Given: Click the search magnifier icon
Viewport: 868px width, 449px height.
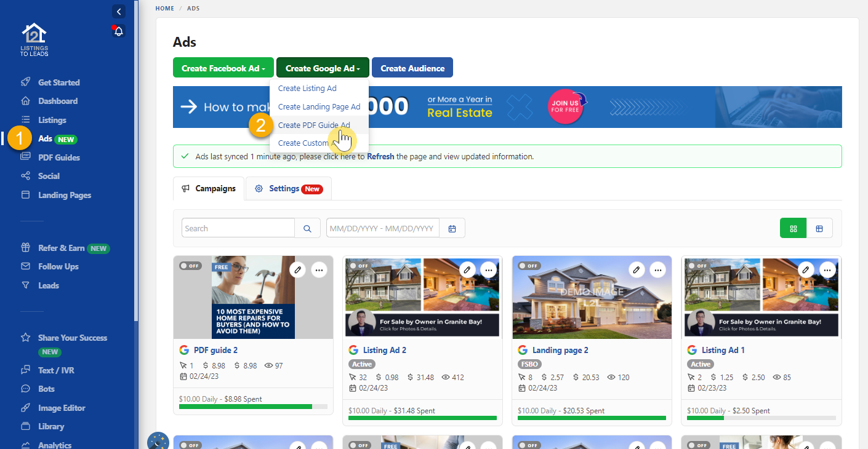Looking at the screenshot, I should 307,228.
